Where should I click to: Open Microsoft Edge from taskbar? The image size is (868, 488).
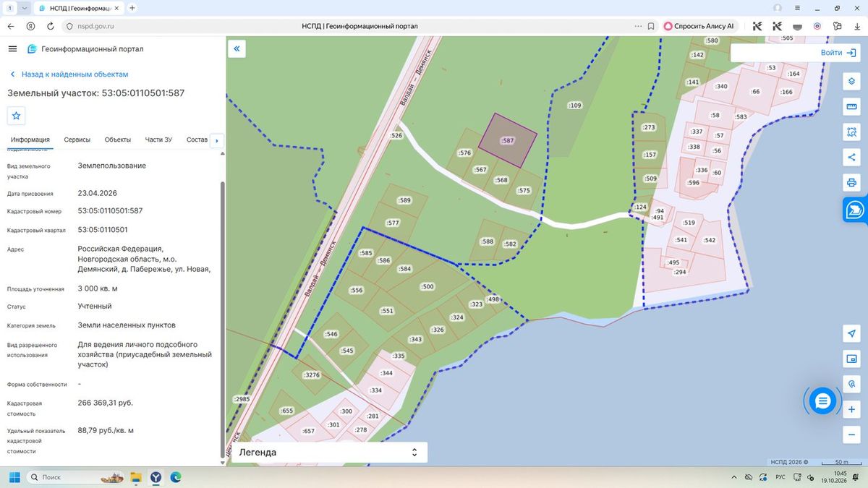(x=175, y=477)
